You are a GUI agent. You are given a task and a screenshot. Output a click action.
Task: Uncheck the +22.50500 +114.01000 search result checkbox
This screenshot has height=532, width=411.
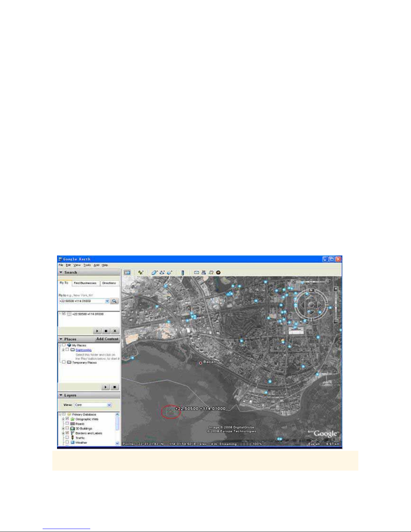[x=64, y=314]
